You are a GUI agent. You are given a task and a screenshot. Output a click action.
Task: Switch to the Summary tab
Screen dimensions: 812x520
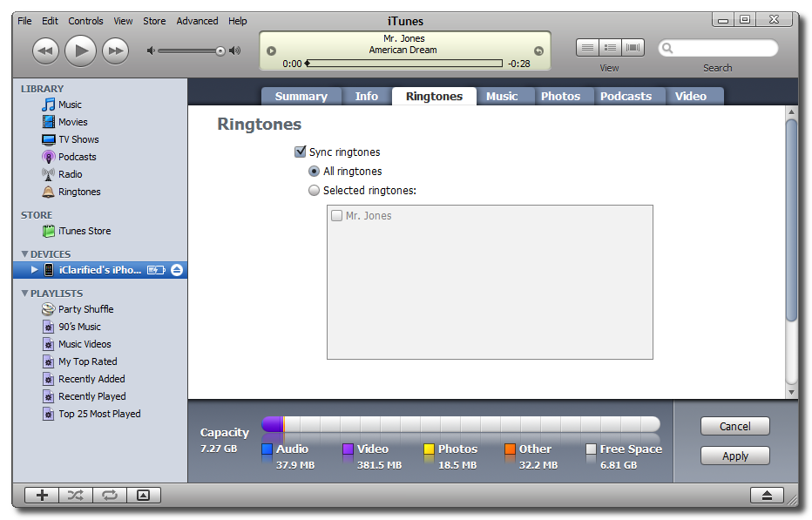point(301,97)
